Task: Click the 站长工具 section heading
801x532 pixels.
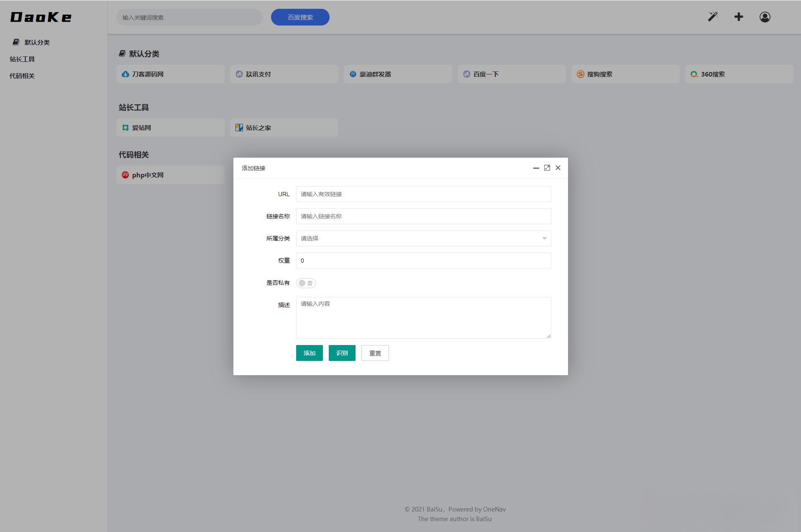Action: (x=134, y=107)
